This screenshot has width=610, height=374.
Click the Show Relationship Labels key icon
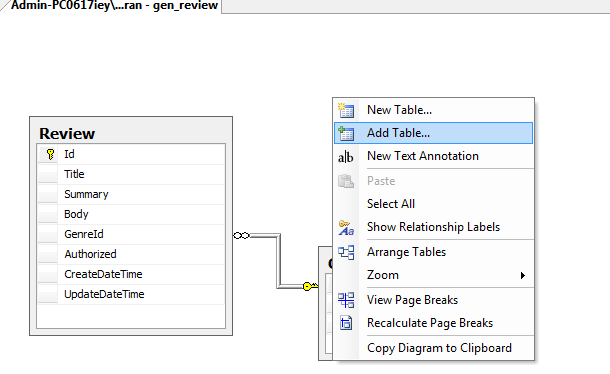pyautogui.click(x=346, y=228)
